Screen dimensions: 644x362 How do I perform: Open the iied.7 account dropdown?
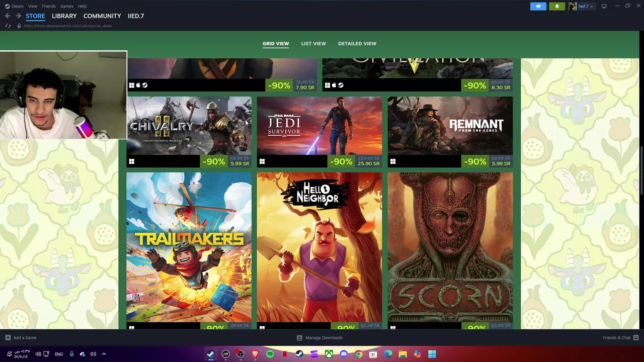586,6
